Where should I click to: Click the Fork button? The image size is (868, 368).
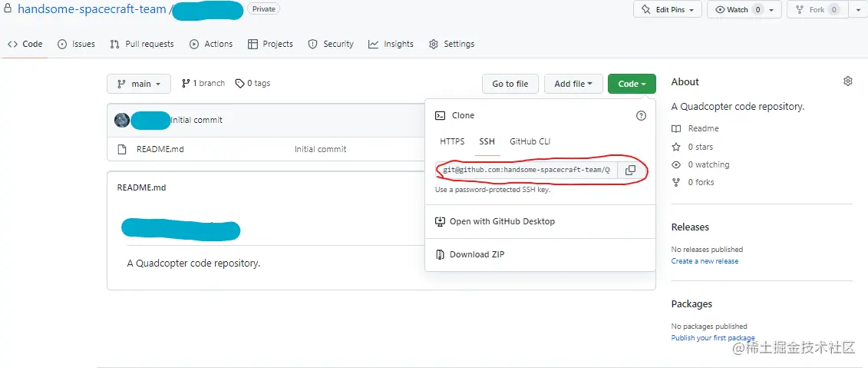tap(817, 9)
